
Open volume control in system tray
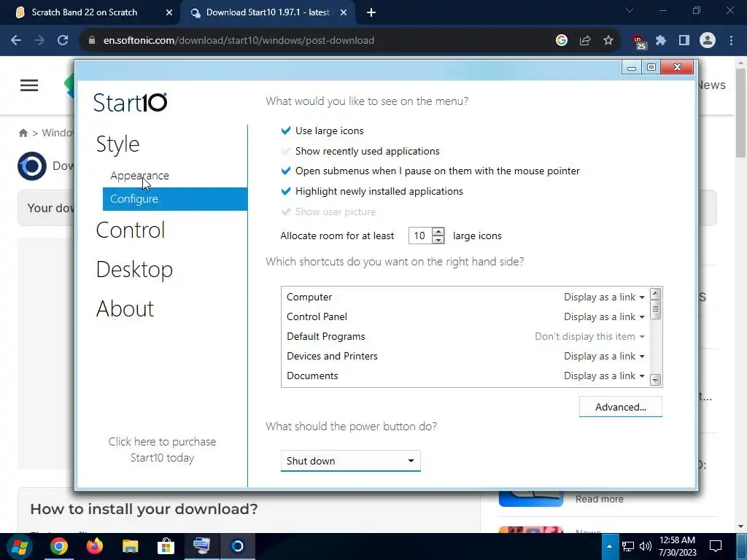tap(646, 546)
